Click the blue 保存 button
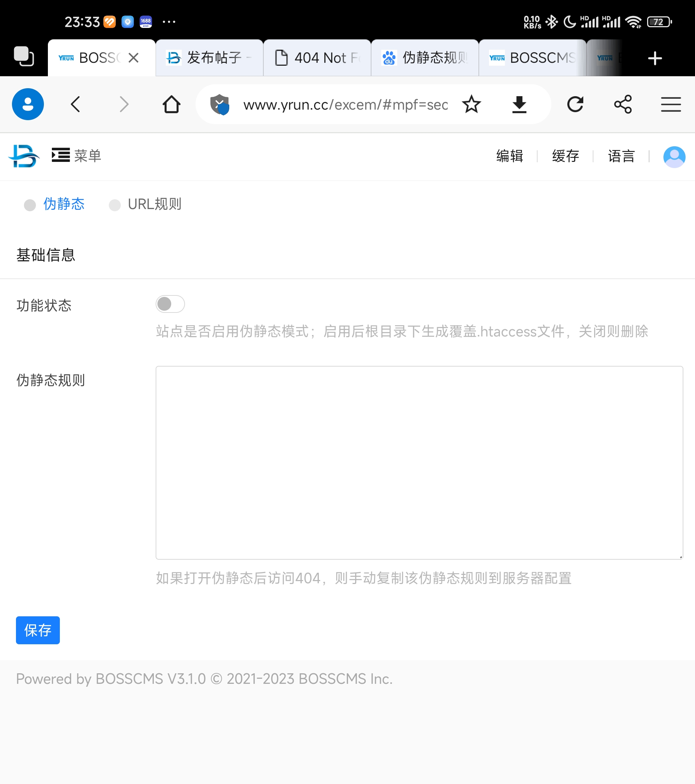Viewport: 695px width, 784px height. tap(38, 630)
